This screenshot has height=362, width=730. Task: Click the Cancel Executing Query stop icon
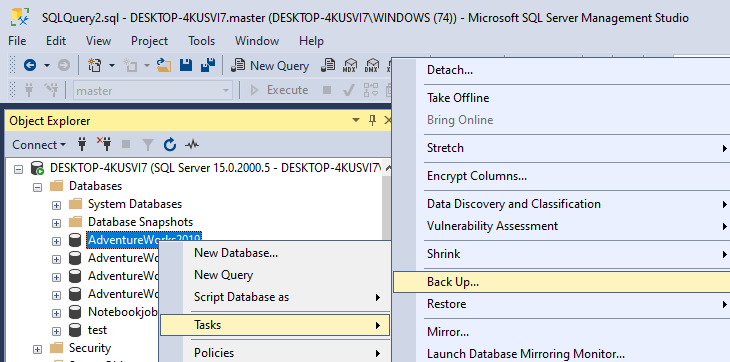click(x=327, y=90)
